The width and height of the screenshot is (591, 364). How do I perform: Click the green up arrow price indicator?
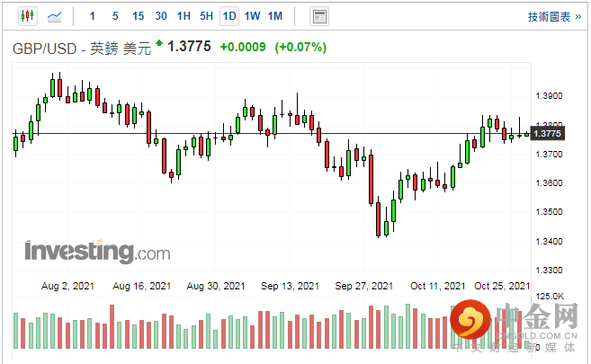tap(159, 42)
